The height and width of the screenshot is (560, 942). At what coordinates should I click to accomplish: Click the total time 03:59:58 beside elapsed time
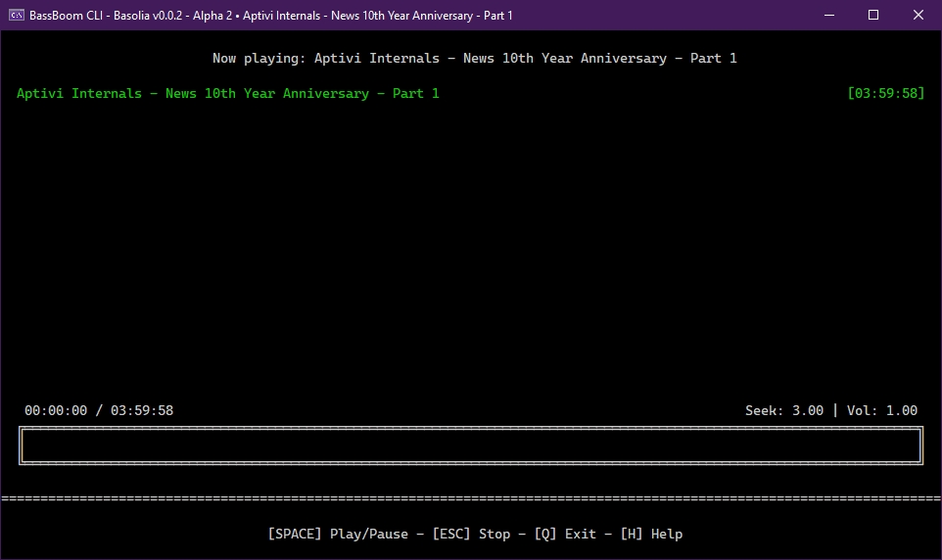point(142,410)
